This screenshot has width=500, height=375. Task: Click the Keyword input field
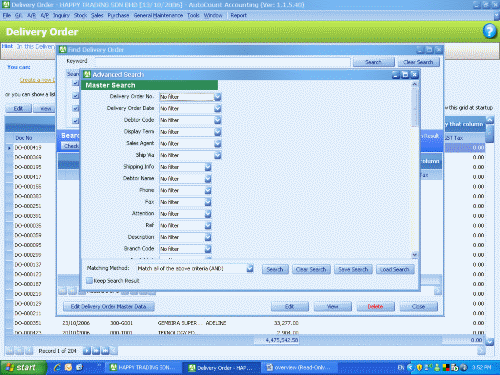coord(223,62)
